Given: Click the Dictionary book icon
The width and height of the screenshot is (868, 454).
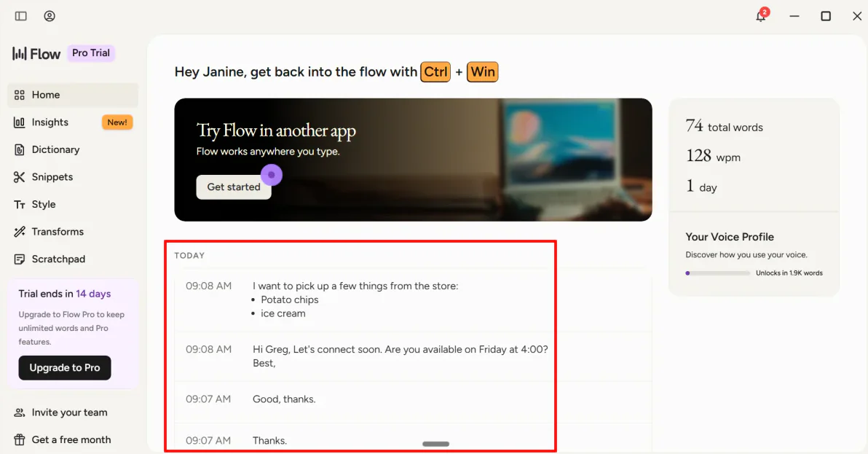Looking at the screenshot, I should [x=20, y=149].
